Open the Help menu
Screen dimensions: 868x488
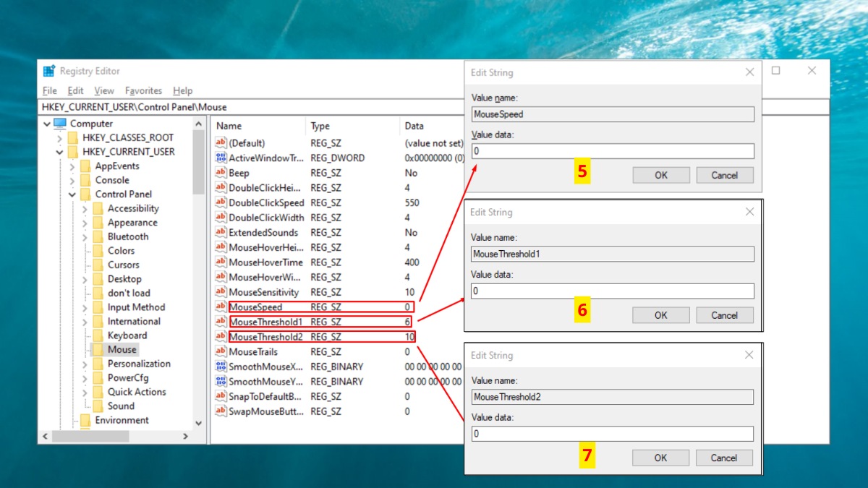coord(183,90)
